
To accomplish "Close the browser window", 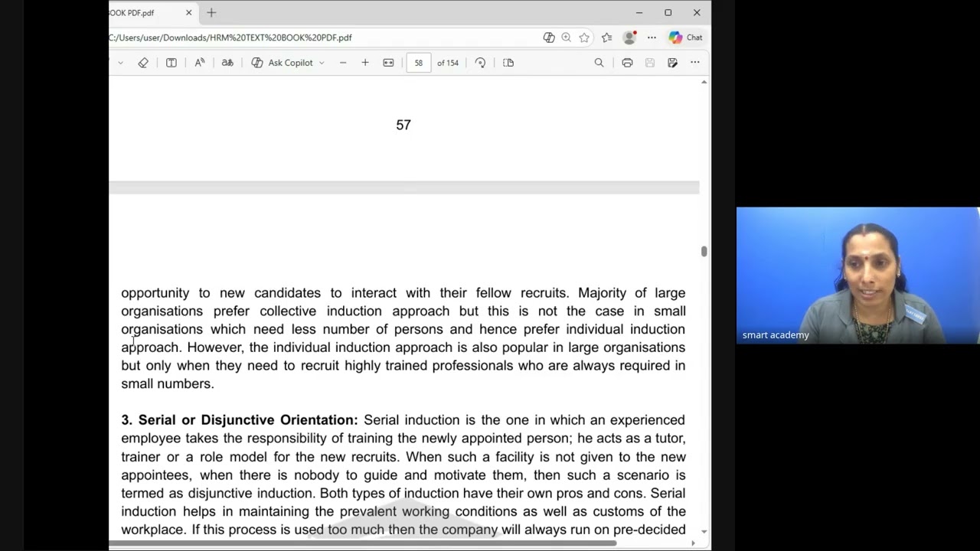I will tap(697, 13).
